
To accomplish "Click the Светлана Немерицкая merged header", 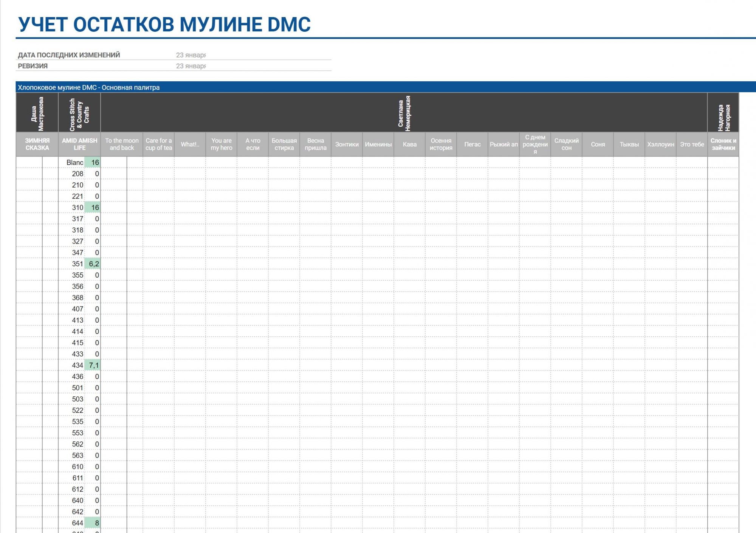I will point(404,113).
